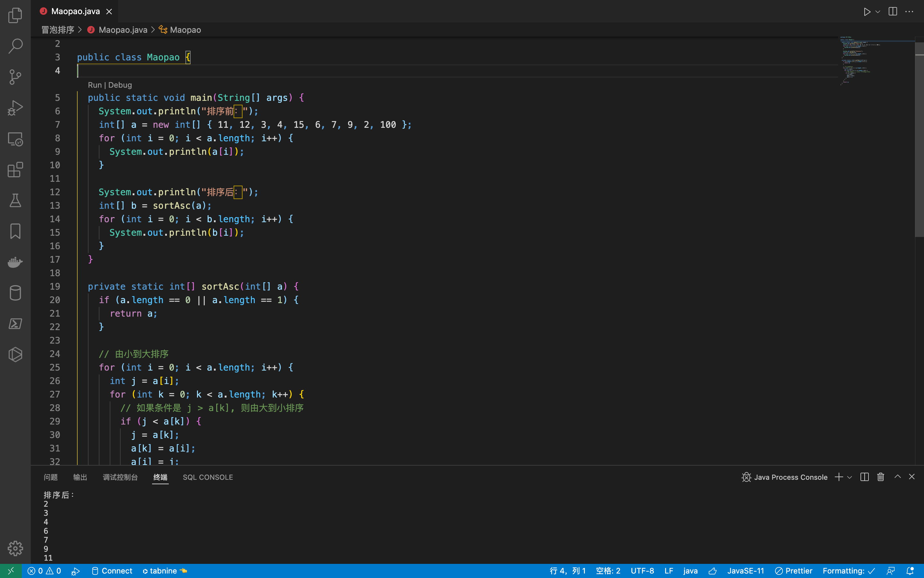Click the editor vertical scrollbar thumb

tap(919, 140)
